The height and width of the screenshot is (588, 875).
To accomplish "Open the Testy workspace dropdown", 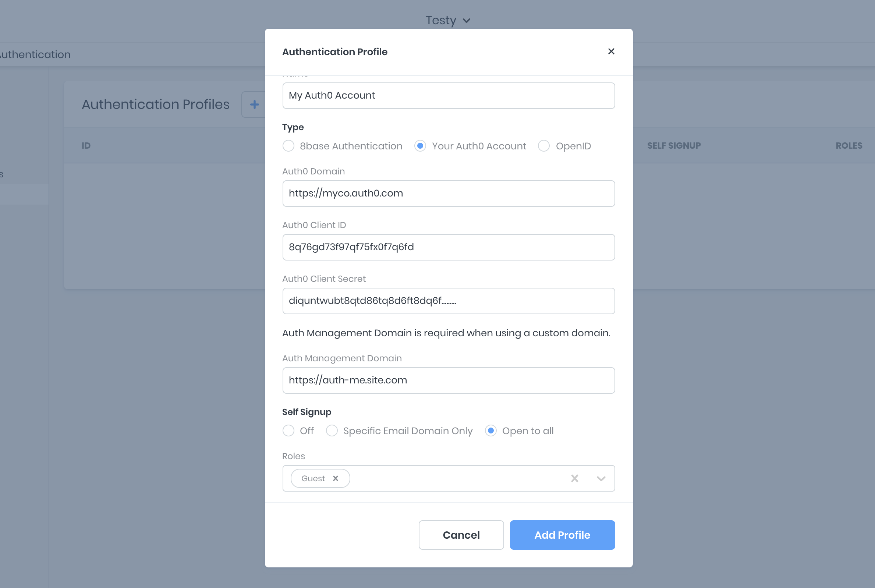I will point(448,20).
